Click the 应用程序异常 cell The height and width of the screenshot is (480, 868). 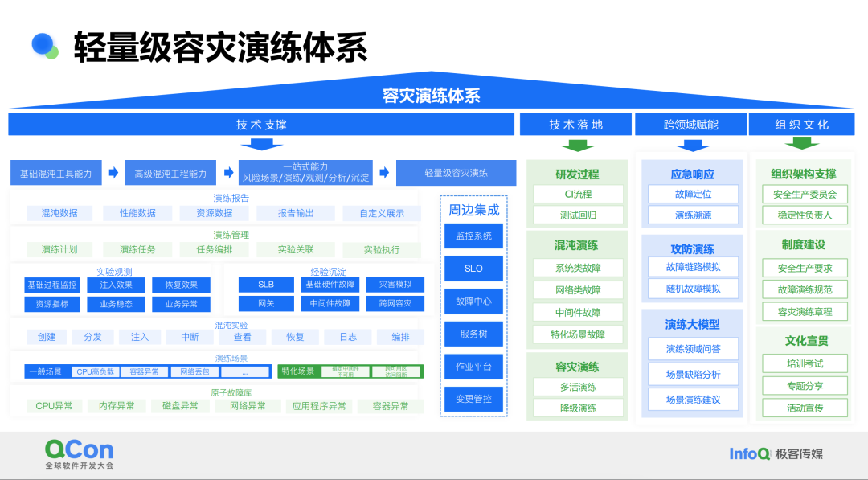[319, 406]
